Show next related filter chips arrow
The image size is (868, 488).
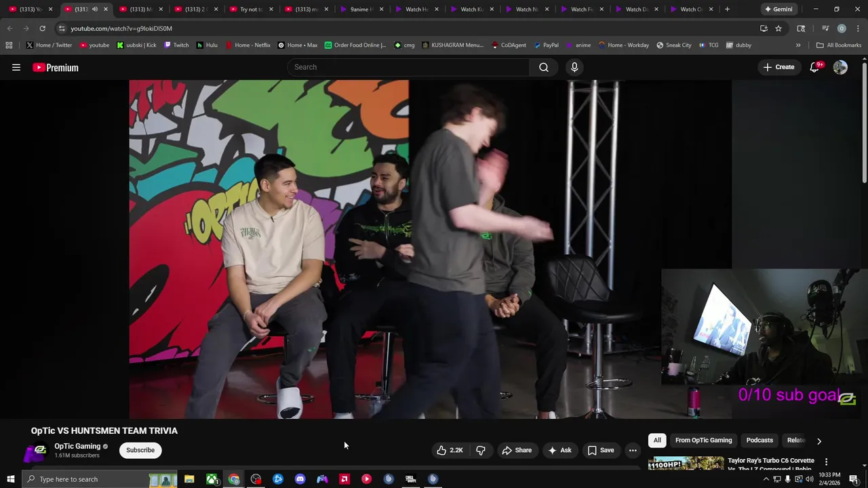click(819, 441)
